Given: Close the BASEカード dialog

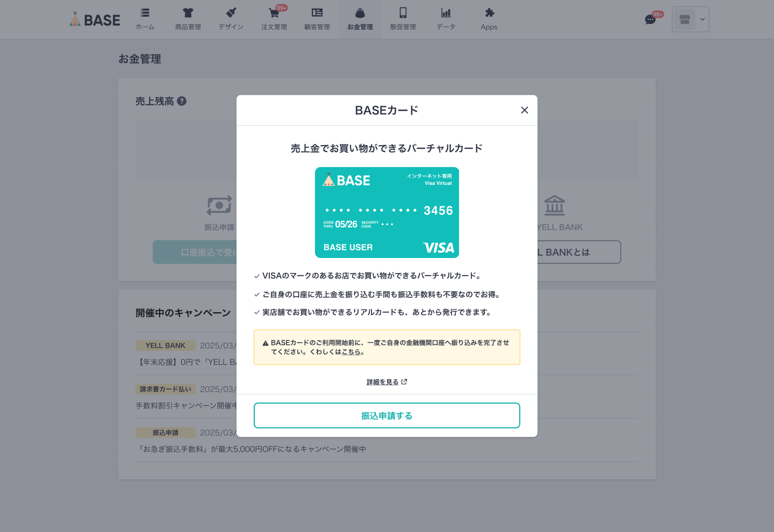Looking at the screenshot, I should pyautogui.click(x=525, y=110).
